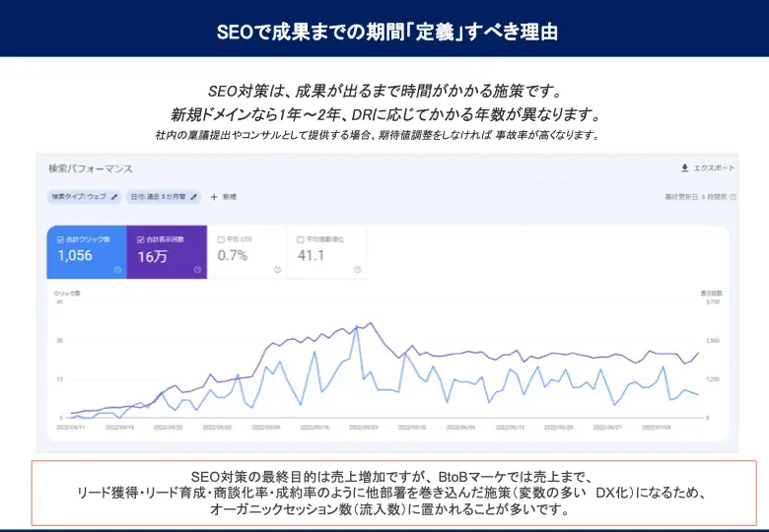Click the 検索パフォーマンス heading
The height and width of the screenshot is (532, 769).
coord(91,168)
